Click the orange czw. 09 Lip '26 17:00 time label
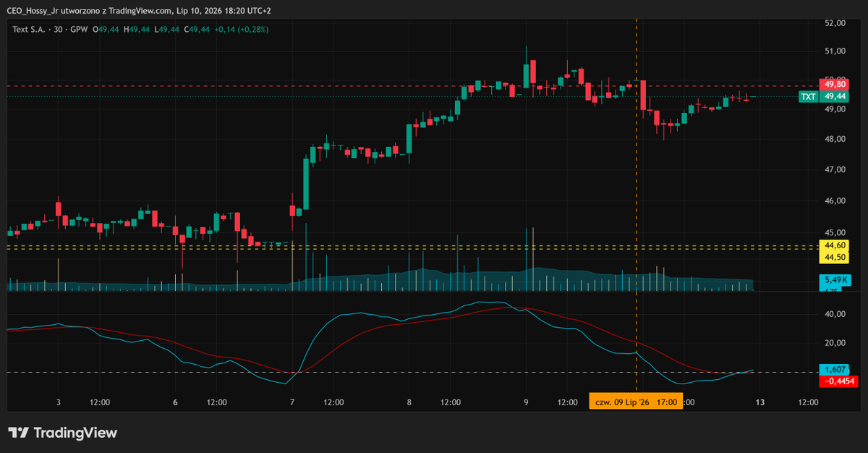The width and height of the screenshot is (868, 453). (x=636, y=402)
